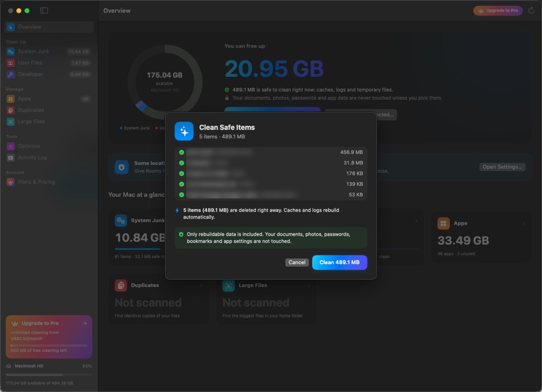Viewport: 542px width, 392px height.
Task: Click the 175.04 GB available donut chart
Action: point(165,82)
